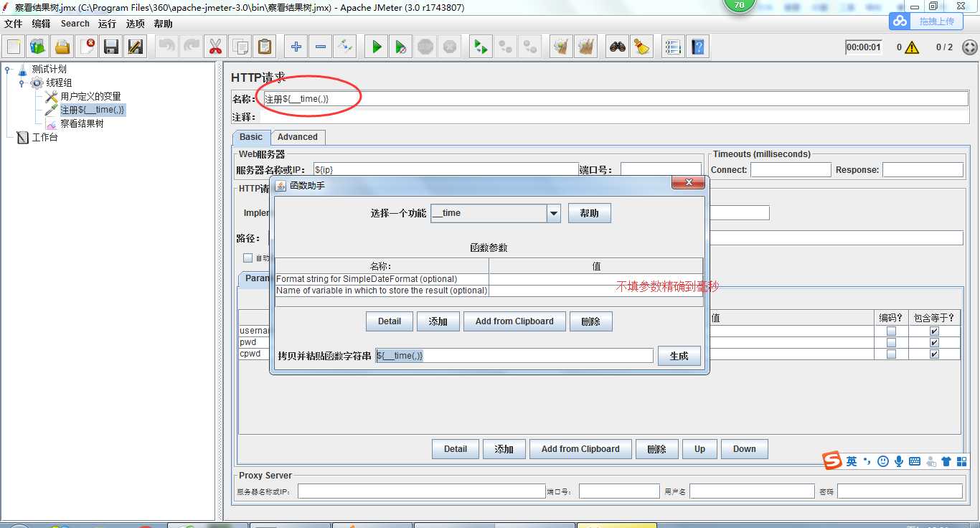Open the Function Helper toolbar icon

(672, 47)
